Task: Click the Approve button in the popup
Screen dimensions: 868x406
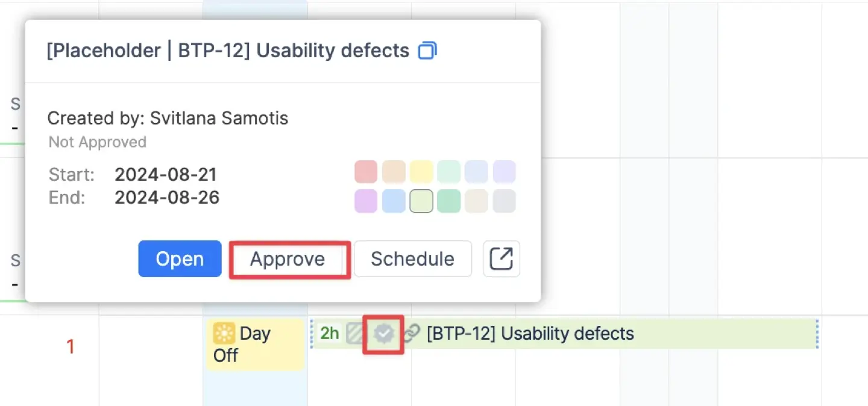Action: [x=289, y=258]
